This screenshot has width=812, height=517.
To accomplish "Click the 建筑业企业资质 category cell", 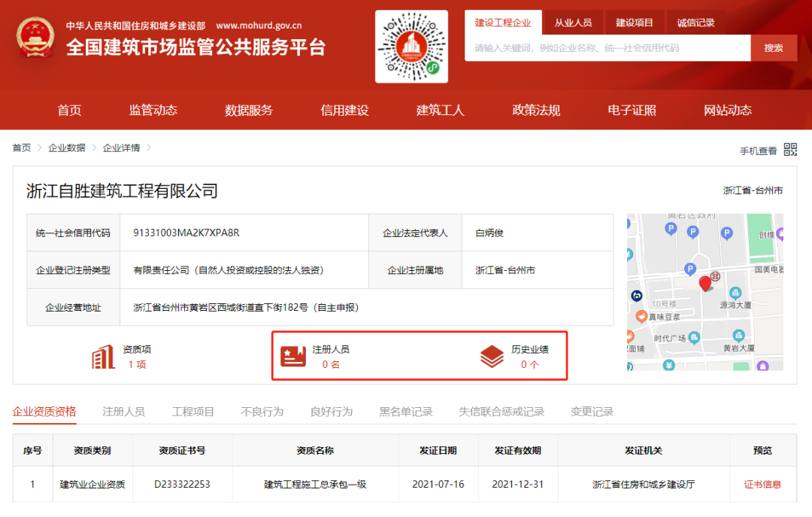I will pyautogui.click(x=92, y=485).
